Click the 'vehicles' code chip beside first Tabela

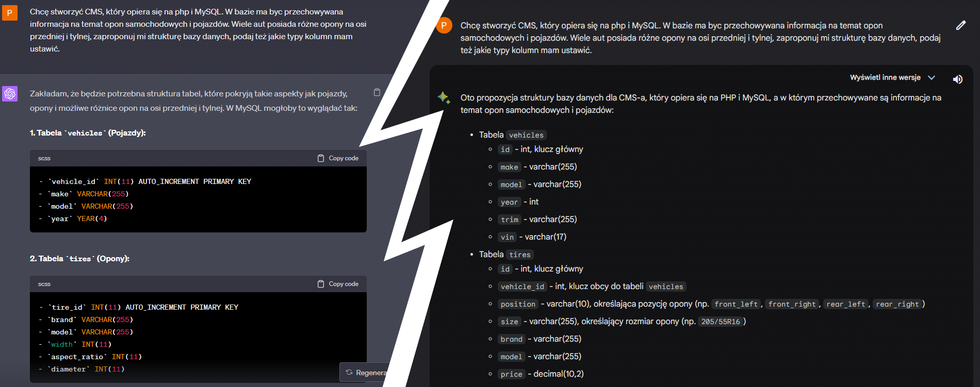[526, 135]
